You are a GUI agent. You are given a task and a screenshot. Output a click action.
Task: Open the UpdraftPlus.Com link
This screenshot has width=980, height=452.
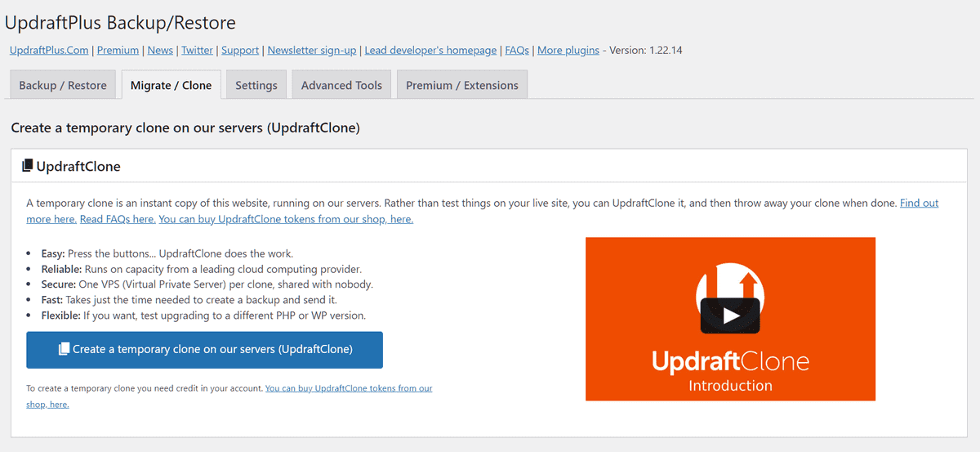pyautogui.click(x=49, y=50)
